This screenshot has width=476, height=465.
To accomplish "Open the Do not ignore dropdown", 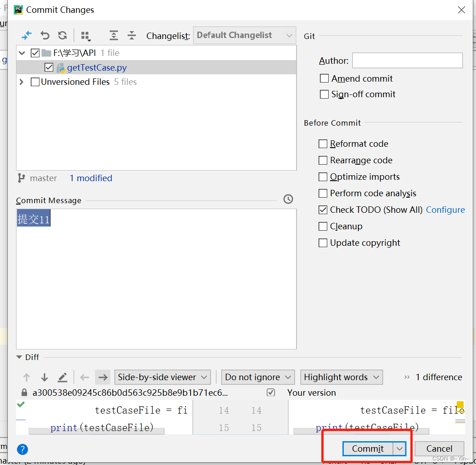I will click(x=258, y=377).
